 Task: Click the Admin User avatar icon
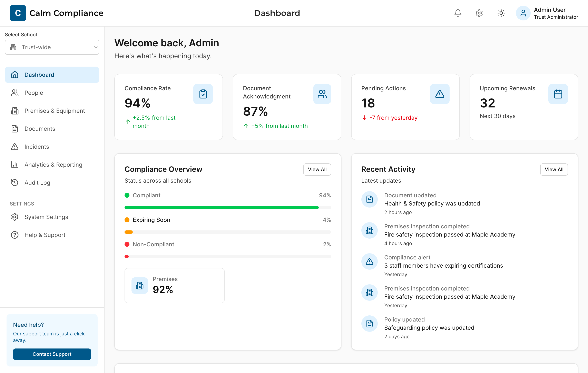click(x=523, y=13)
